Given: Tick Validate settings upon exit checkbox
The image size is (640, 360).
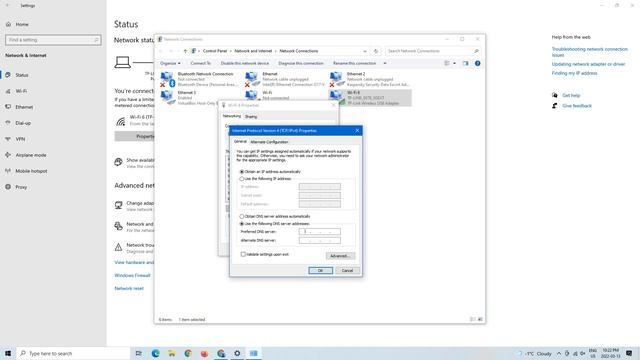Looking at the screenshot, I should [x=243, y=254].
